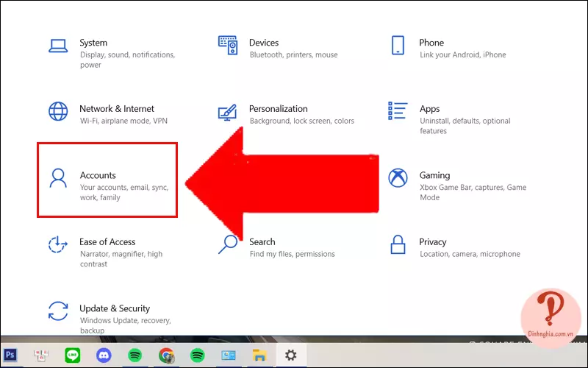Click the text "Uninstall, defaults, optional features"
588x368 pixels.
coord(465,126)
